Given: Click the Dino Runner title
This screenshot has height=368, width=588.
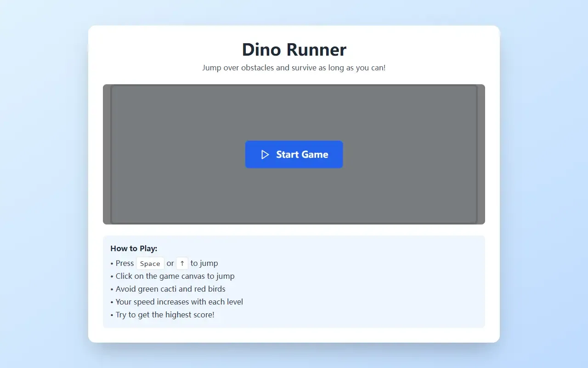Looking at the screenshot, I should [x=294, y=50].
